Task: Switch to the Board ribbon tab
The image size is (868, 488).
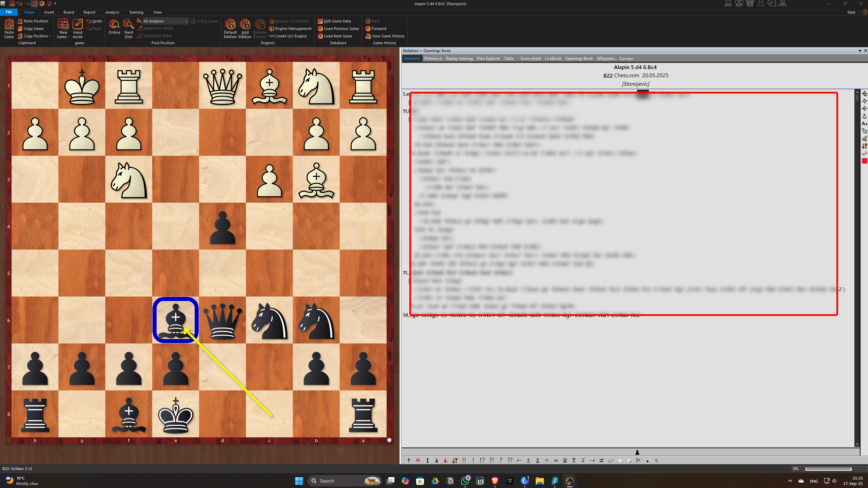Action: 69,12
